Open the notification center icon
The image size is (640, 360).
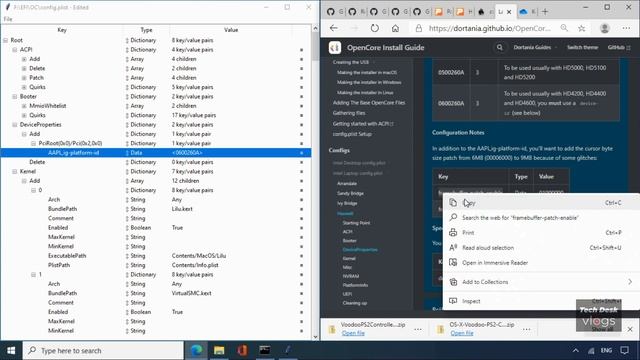tap(624, 350)
